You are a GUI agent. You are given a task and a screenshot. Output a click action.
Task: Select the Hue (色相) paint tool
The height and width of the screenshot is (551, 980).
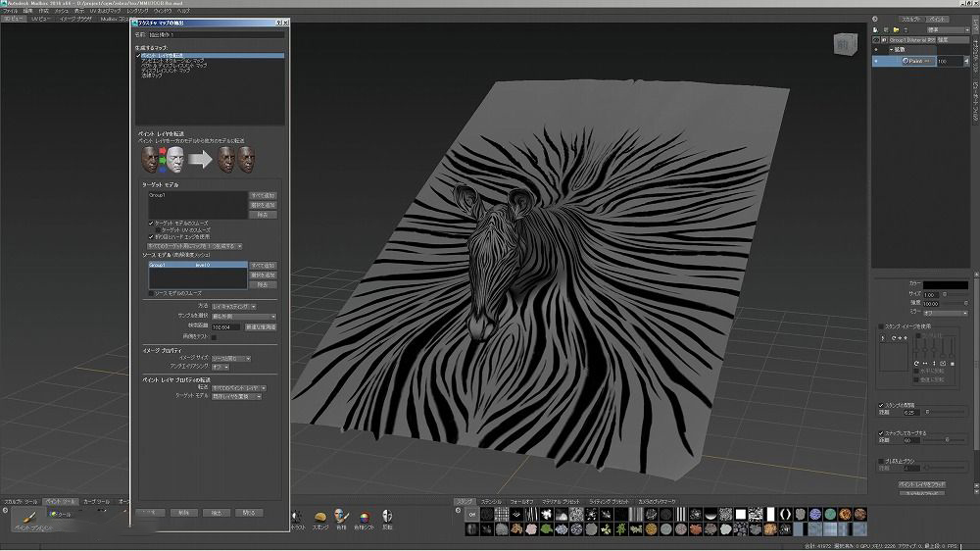(x=340, y=517)
